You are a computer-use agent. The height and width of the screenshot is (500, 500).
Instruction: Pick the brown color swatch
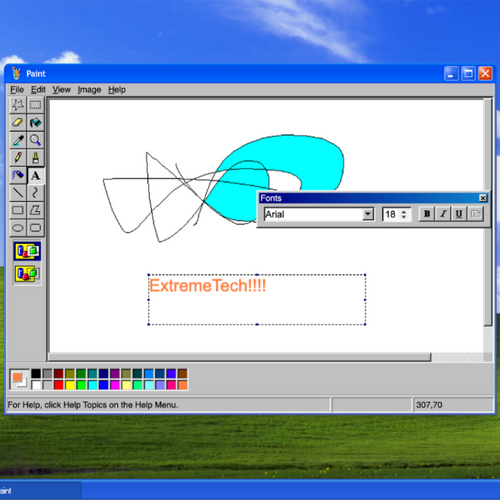coord(182,374)
